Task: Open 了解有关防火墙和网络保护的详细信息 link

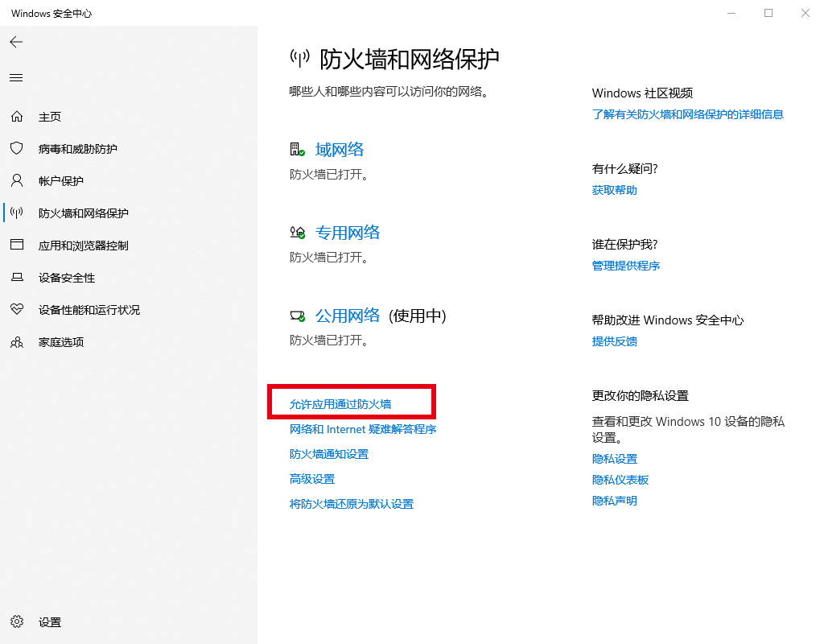Action: pyautogui.click(x=688, y=114)
